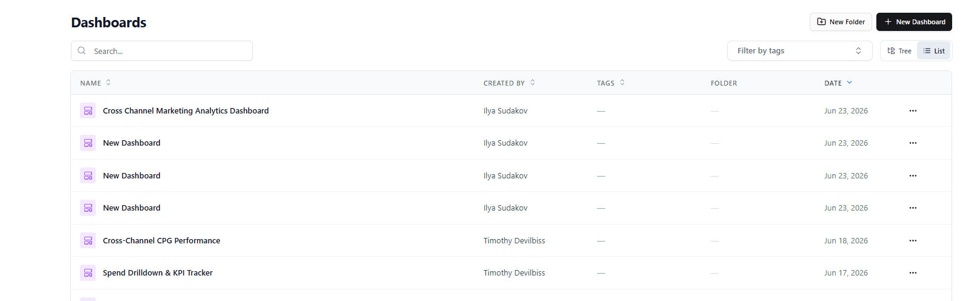Open the more options menu for Cross-Channel CPG Performance
This screenshot has width=980, height=301.
(x=913, y=240)
